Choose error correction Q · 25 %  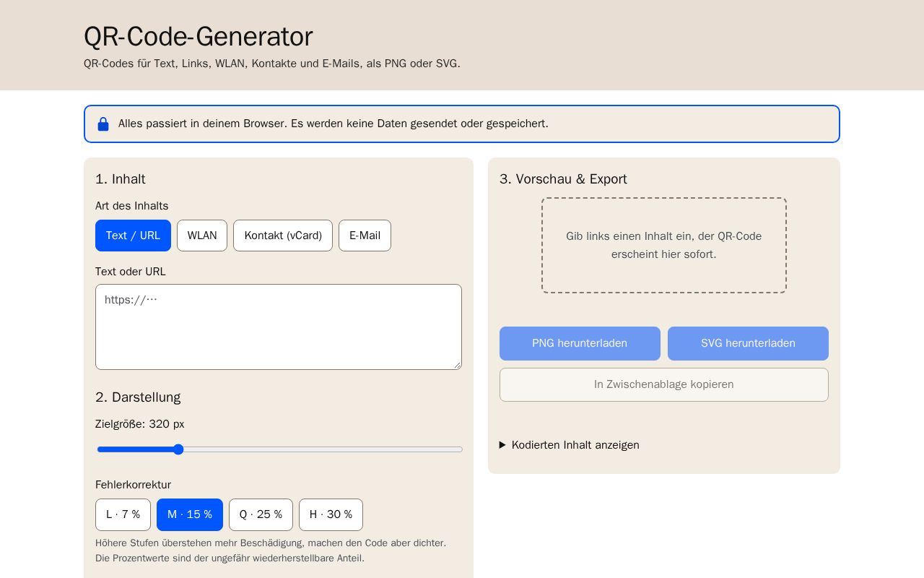[261, 514]
